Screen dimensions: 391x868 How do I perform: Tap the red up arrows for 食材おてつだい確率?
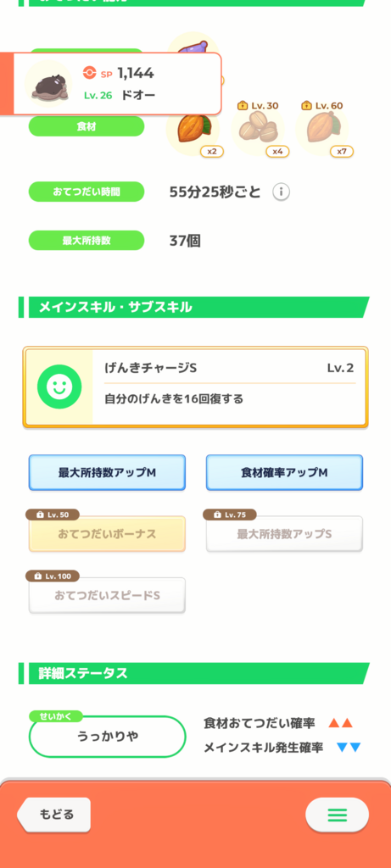340,723
